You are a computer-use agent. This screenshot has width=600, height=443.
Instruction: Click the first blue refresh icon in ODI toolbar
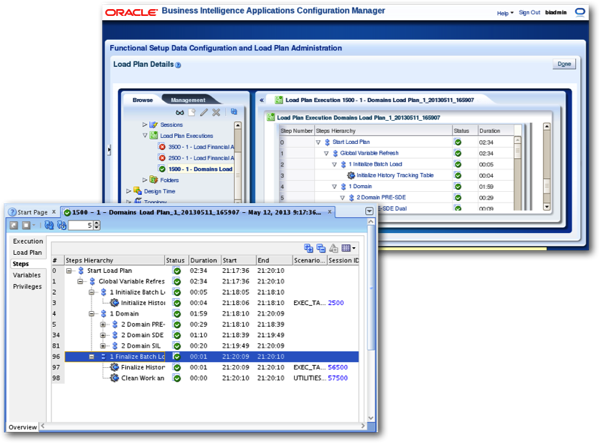(49, 225)
